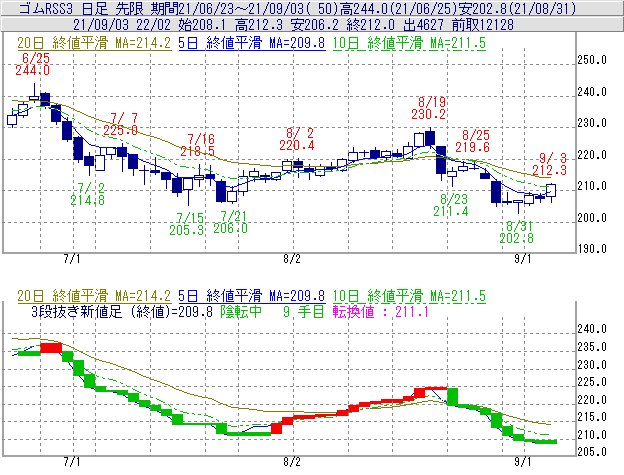This screenshot has width=624, height=475.
Task: Click the top chart's 20日 終値平滑 MA=214.2 legend
Action: (94, 43)
